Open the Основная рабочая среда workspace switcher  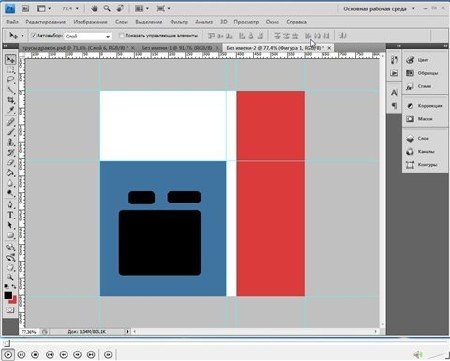coord(379,9)
